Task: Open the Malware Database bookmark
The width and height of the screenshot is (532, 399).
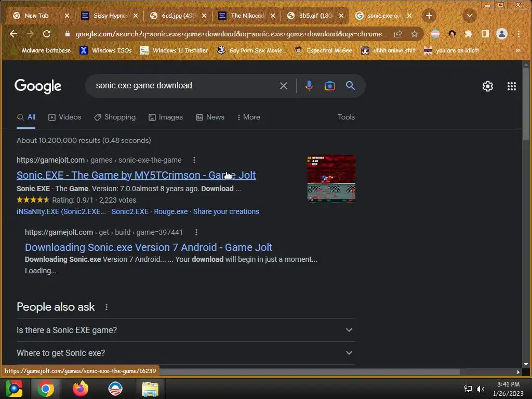Action: click(41, 50)
